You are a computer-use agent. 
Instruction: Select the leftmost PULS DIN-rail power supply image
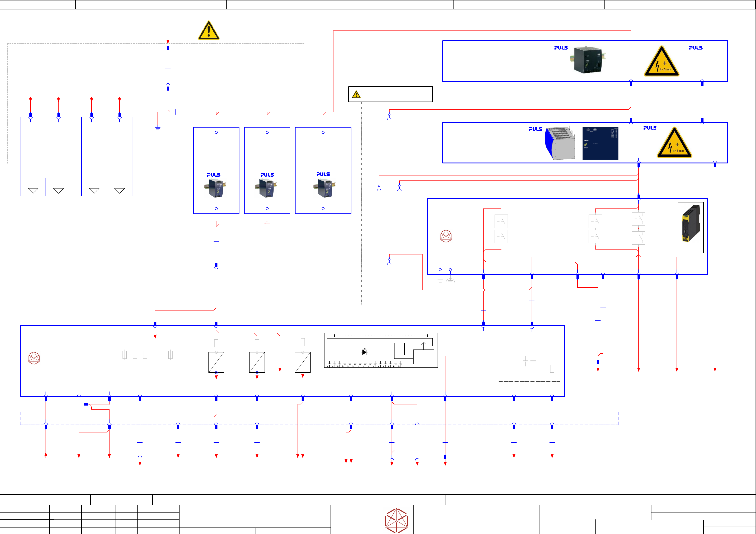pyautogui.click(x=215, y=188)
